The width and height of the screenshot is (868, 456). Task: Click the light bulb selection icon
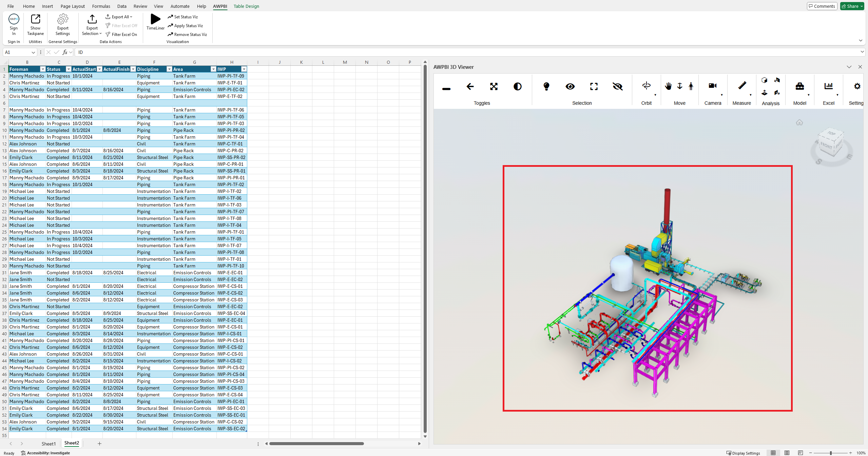tap(546, 86)
